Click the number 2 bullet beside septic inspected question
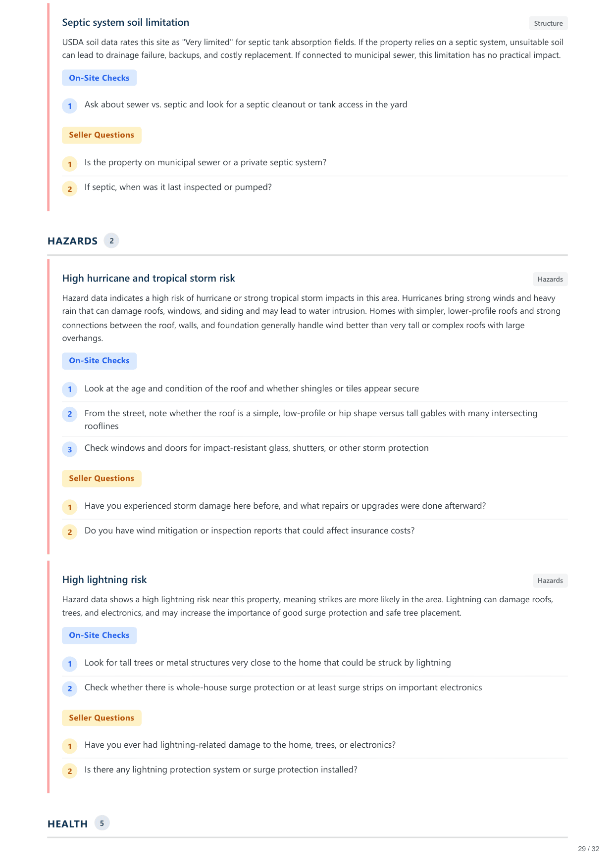 pos(70,189)
